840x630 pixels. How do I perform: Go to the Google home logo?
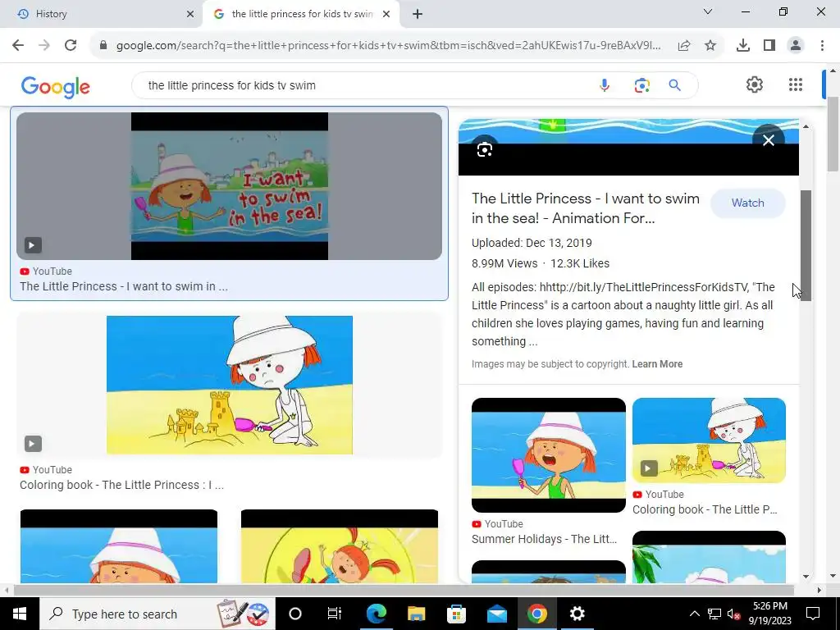coord(55,86)
